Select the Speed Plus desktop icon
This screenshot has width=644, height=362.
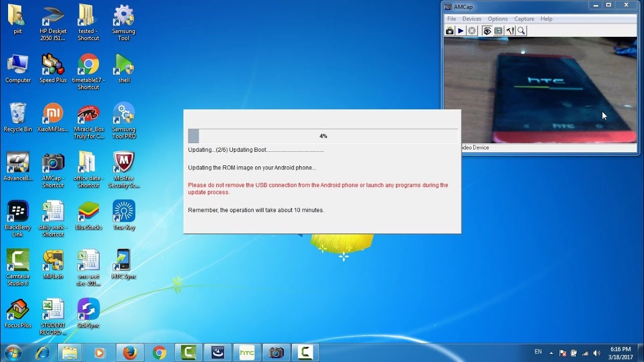click(53, 68)
